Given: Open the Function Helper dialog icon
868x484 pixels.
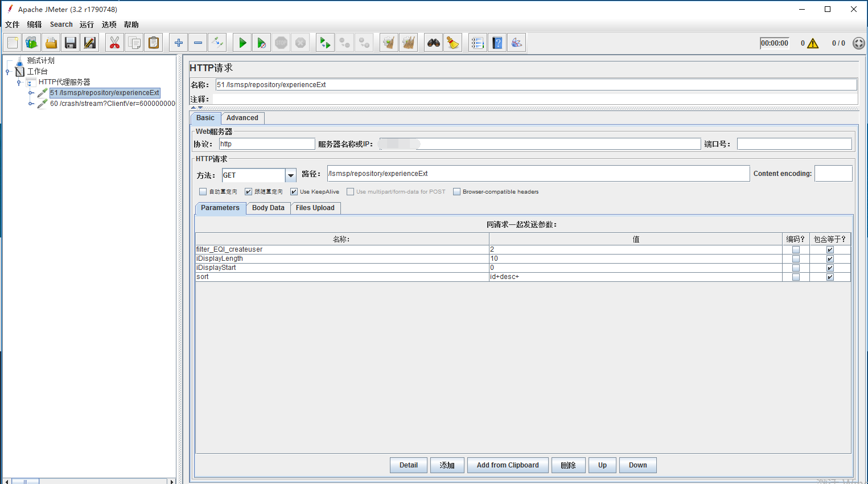Looking at the screenshot, I should coord(478,43).
